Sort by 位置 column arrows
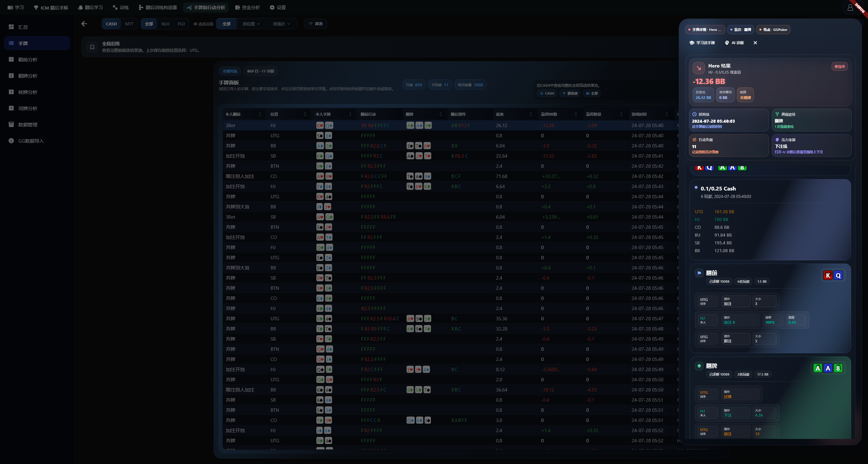This screenshot has height=464, width=868. coord(305,114)
